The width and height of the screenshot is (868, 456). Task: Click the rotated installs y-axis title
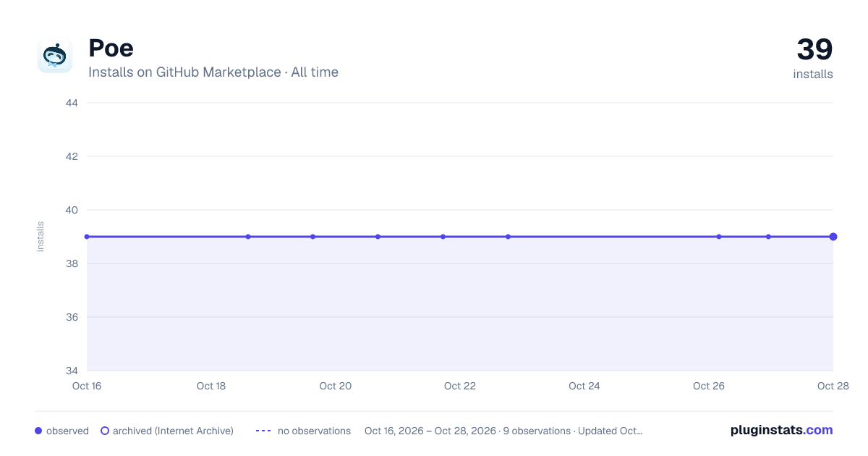[41, 237]
